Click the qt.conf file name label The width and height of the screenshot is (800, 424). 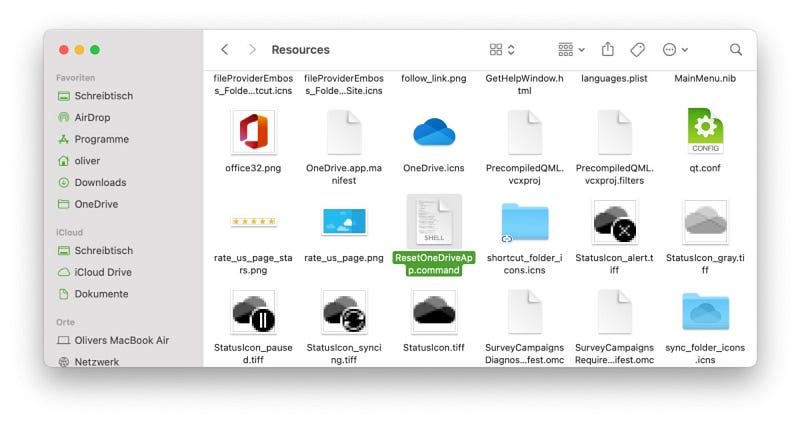coord(705,168)
